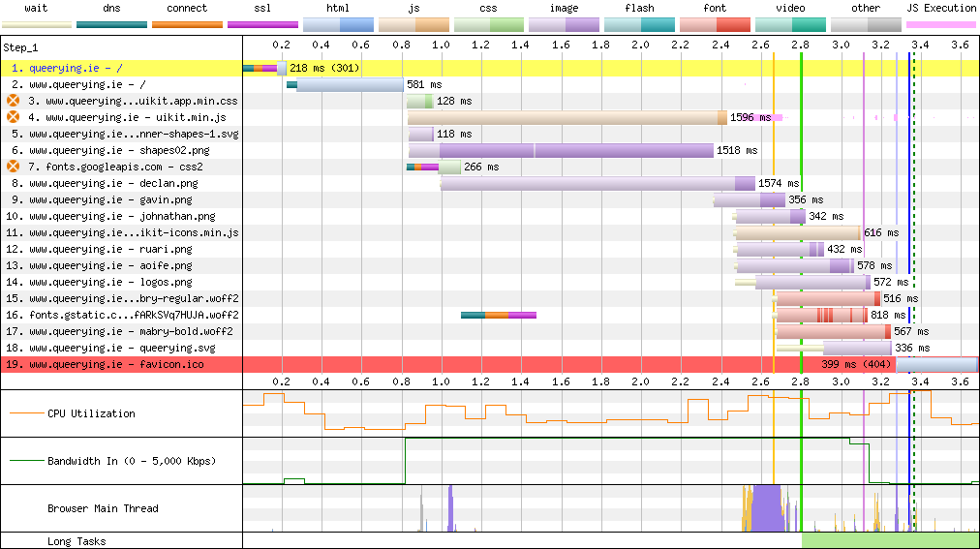980x549 pixels.
Task: Click the js legend color bar
Action: pyautogui.click(x=413, y=25)
